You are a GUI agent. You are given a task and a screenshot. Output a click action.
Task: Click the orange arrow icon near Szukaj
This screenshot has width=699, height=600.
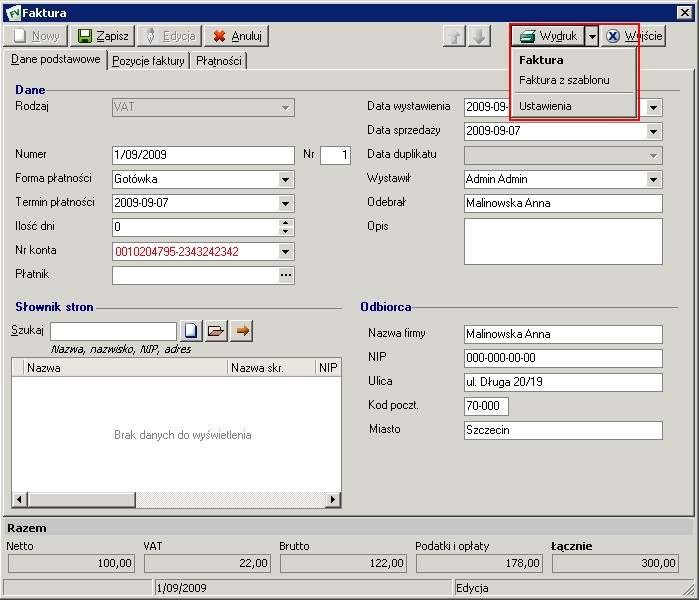(x=242, y=330)
